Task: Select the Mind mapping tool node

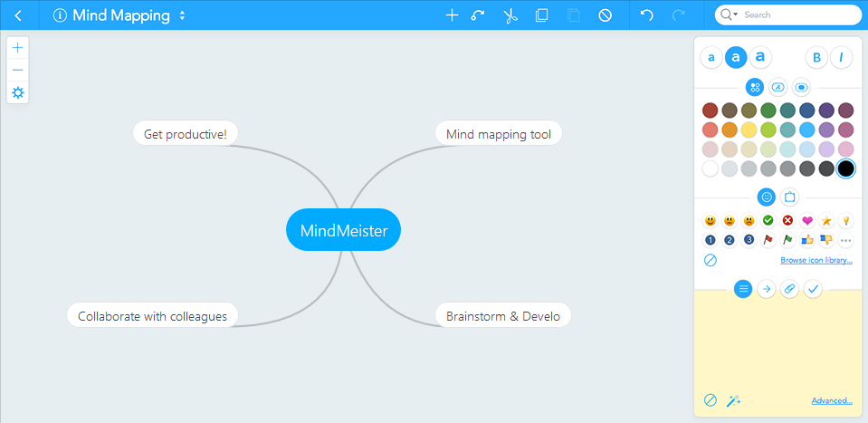Action: (499, 134)
